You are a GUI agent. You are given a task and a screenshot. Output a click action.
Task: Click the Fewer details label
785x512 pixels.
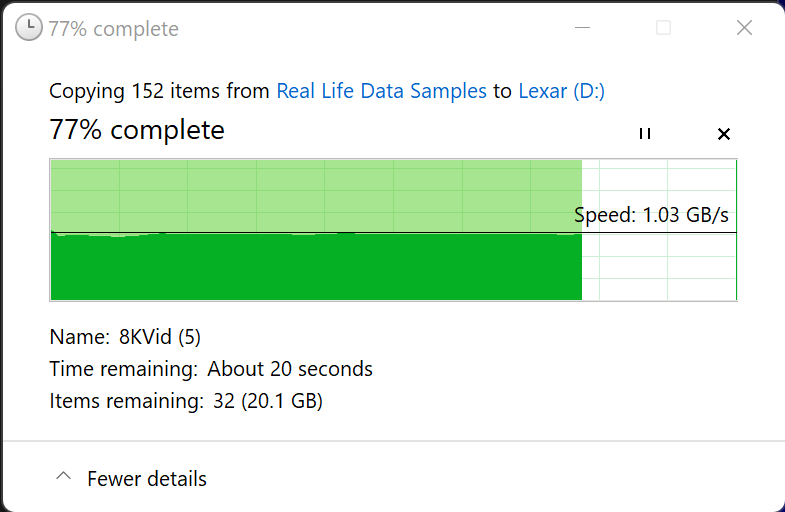click(x=147, y=479)
